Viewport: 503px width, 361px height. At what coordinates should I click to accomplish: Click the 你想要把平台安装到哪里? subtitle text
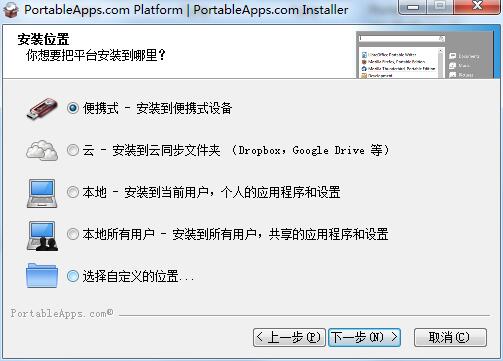[96, 55]
